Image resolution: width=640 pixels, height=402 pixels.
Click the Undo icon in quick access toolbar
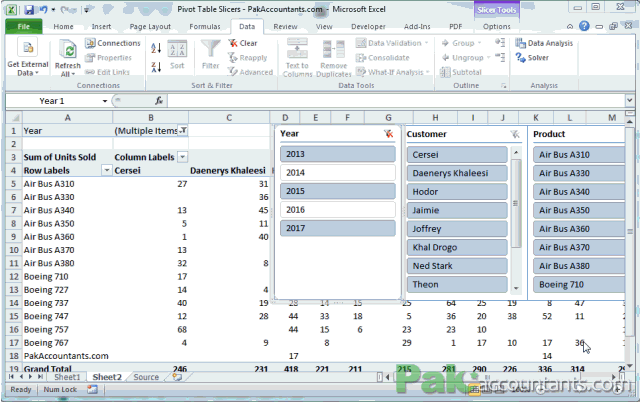43,9
